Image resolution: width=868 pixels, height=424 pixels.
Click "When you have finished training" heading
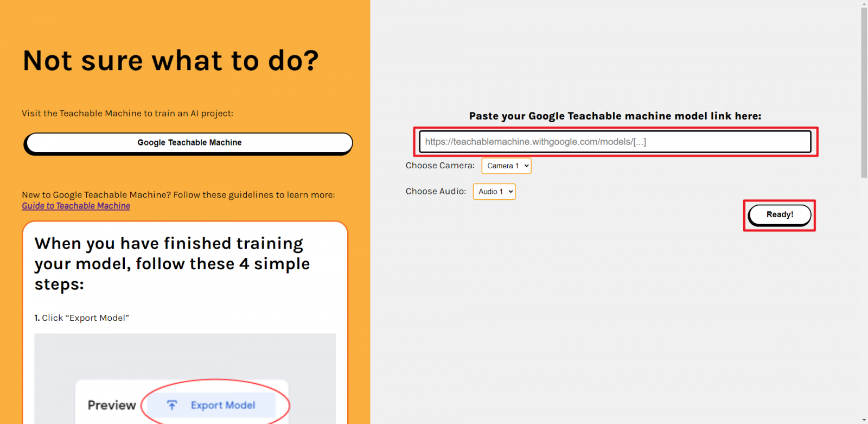[x=173, y=264]
